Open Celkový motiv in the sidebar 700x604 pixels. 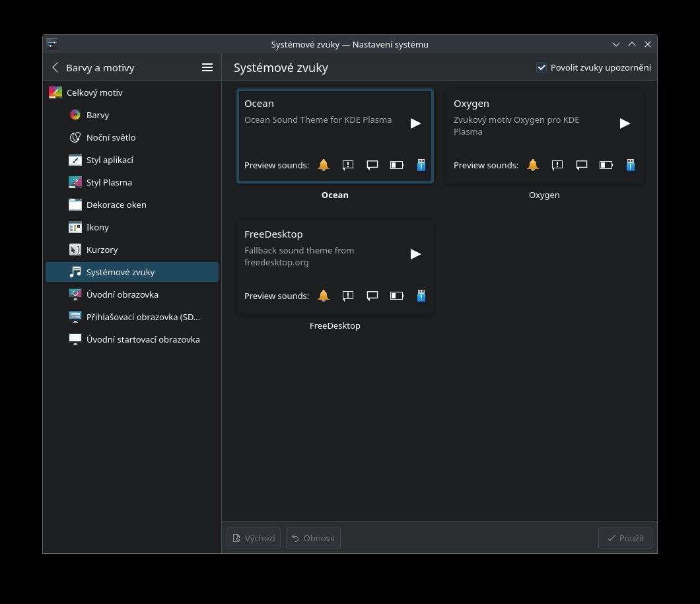pos(94,92)
